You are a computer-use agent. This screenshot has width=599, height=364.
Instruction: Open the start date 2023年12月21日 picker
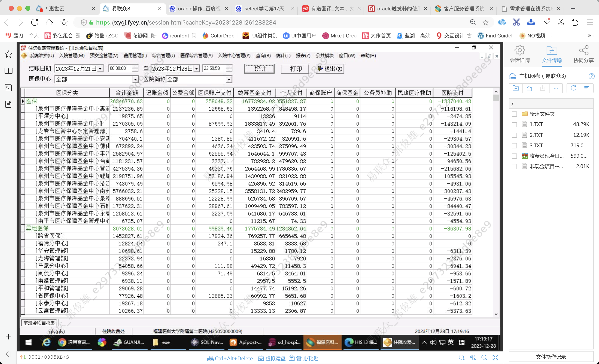100,69
